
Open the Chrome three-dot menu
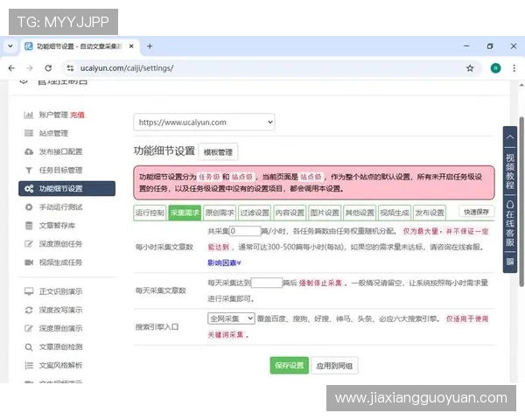[514, 68]
